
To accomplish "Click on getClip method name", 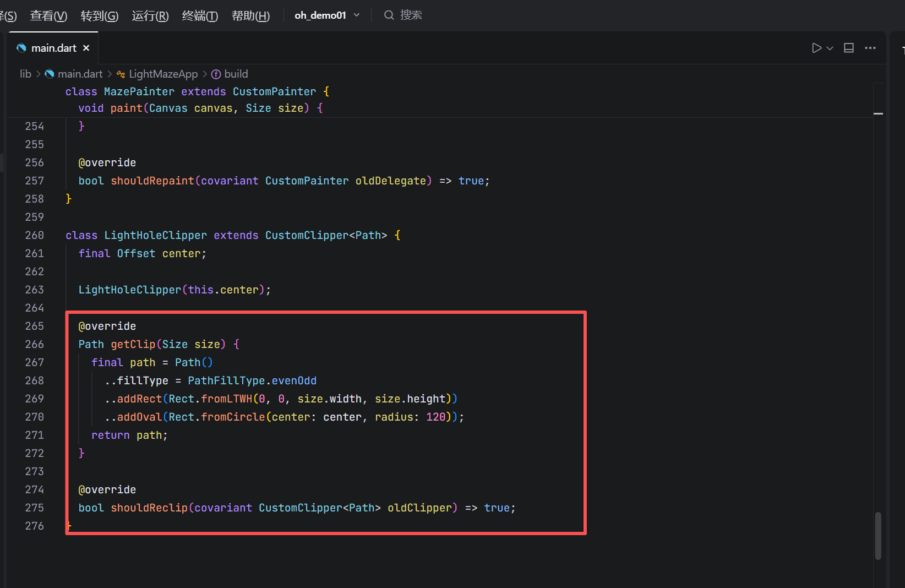I will tap(133, 344).
